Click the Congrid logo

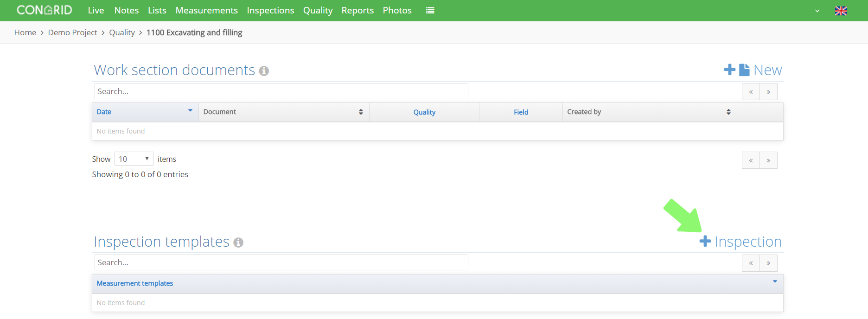(x=45, y=10)
